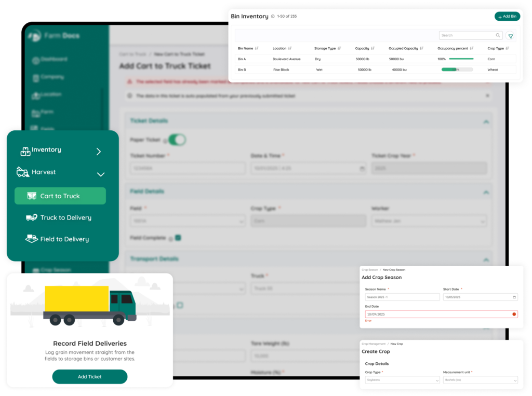Click the red error icon in End Date
The height and width of the screenshot is (396, 532).
[x=514, y=314]
